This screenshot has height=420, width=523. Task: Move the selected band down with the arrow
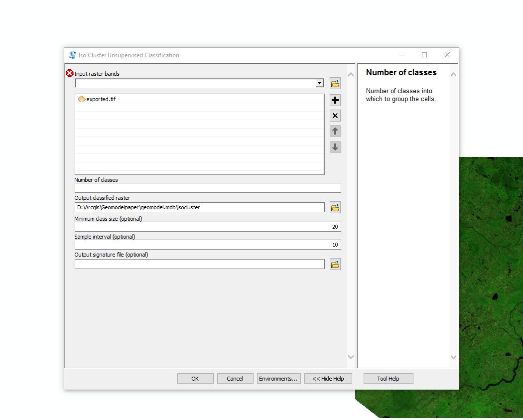tap(335, 146)
